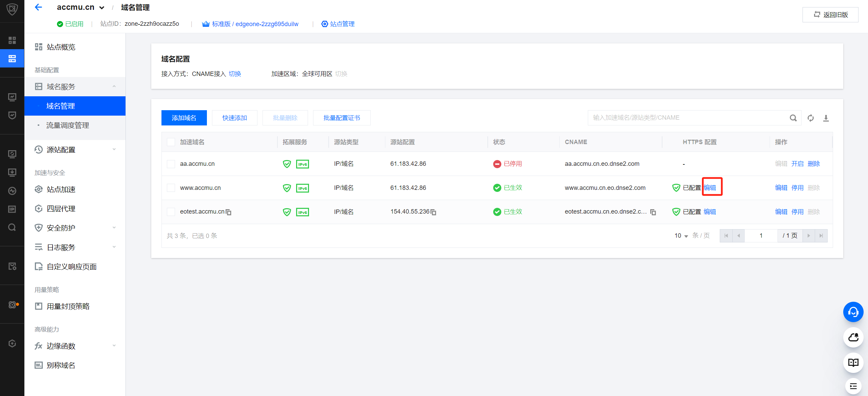Click 停用 for the www.accmu.cn row

click(797, 188)
